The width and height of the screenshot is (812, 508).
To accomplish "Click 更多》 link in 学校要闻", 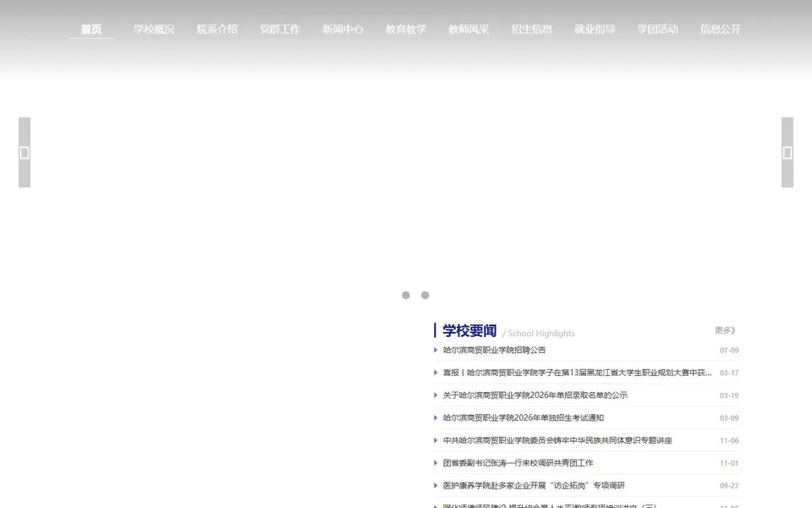I will [725, 330].
